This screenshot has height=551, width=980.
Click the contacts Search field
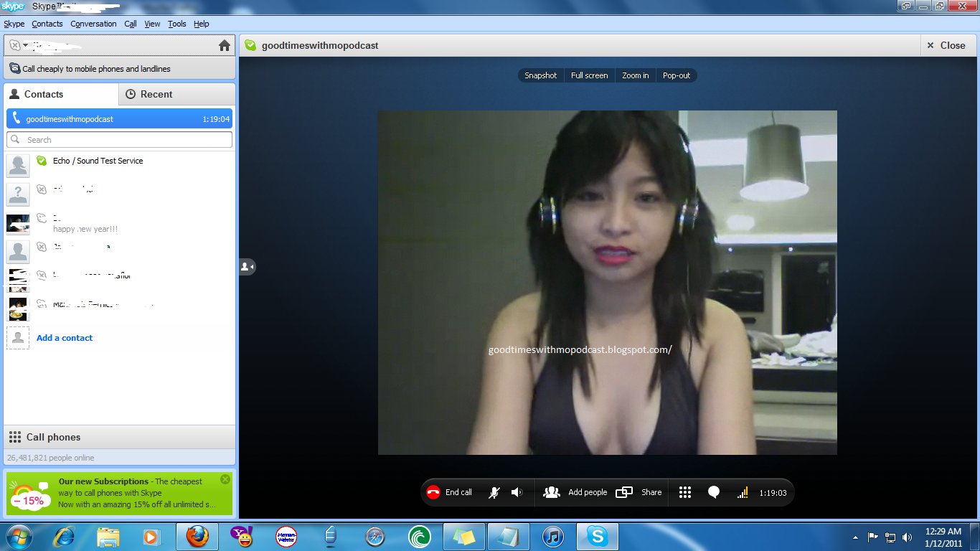click(x=119, y=140)
